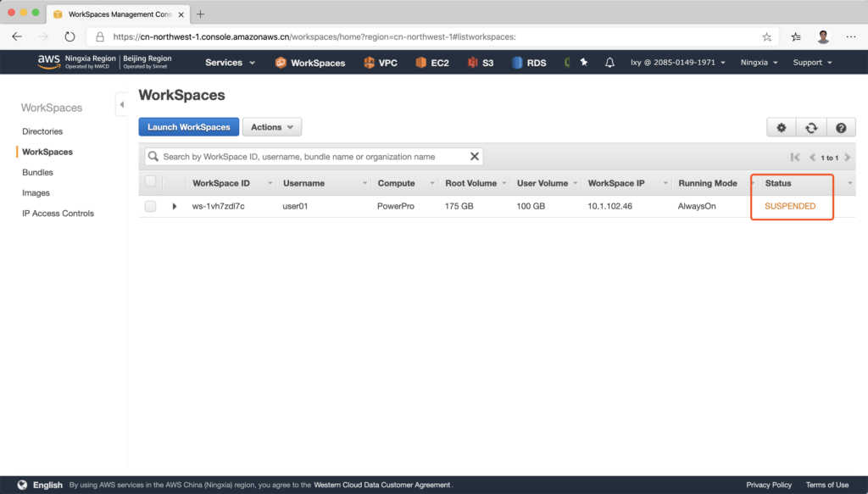Expand details for workspace ws-1vh7zdl7c
The height and width of the screenshot is (494, 868).
tap(175, 206)
